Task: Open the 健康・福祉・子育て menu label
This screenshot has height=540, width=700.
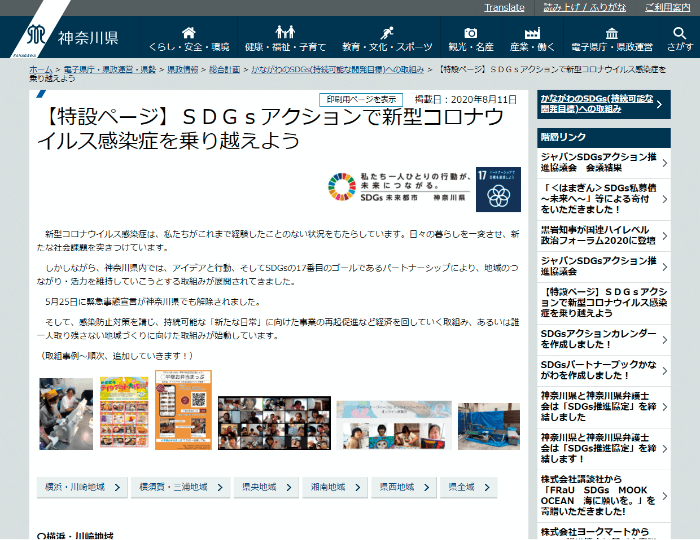Action: click(285, 47)
